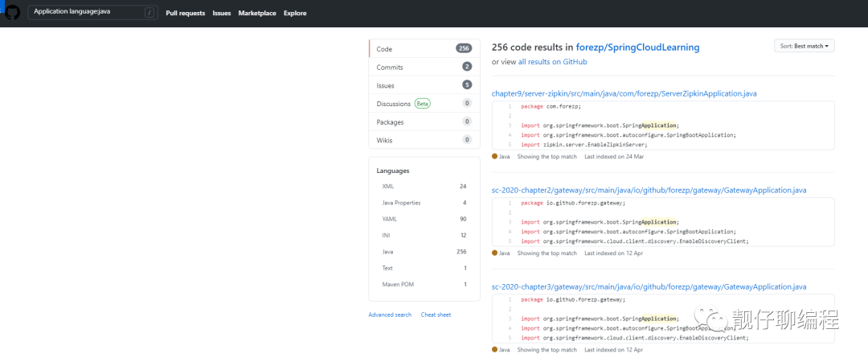
Task: Filter results by Text language
Action: (424, 268)
